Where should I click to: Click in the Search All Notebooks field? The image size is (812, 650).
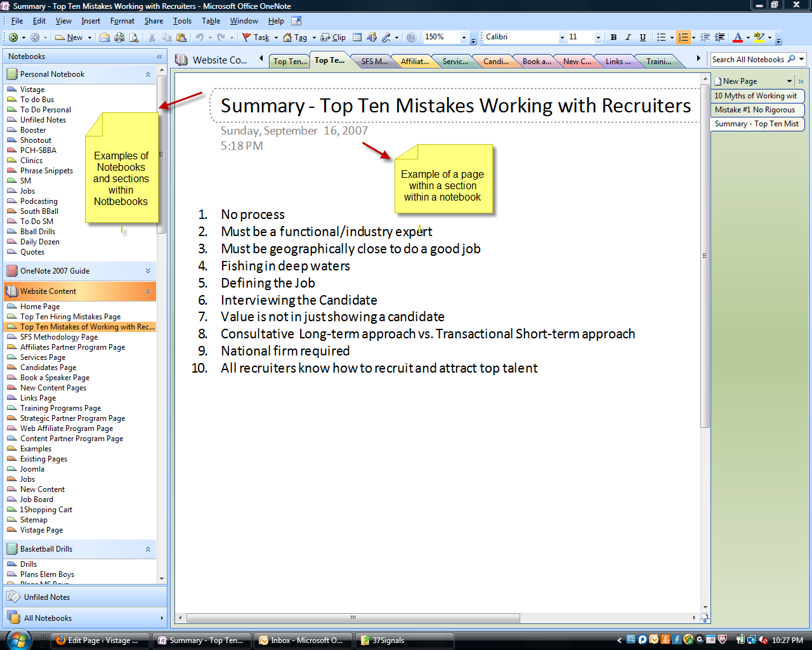coord(749,59)
